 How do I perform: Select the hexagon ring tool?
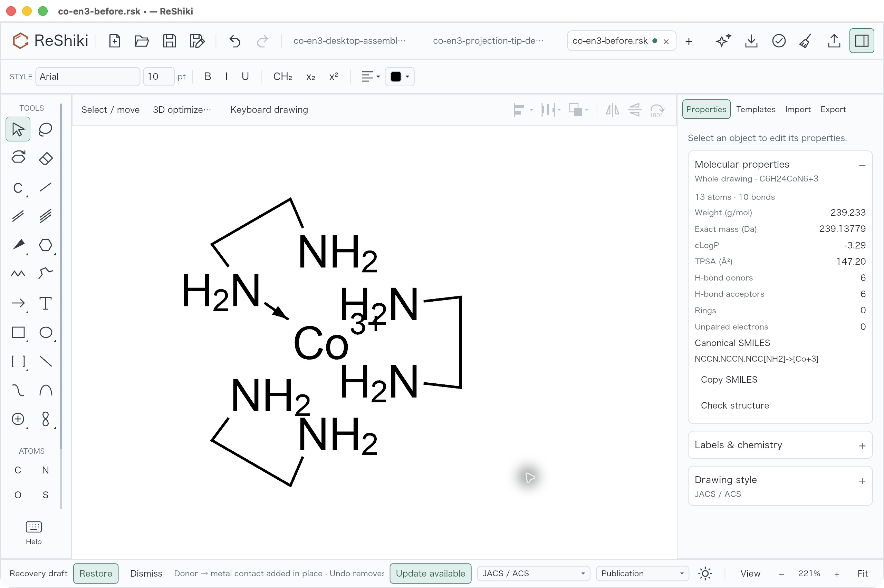pyautogui.click(x=45, y=245)
